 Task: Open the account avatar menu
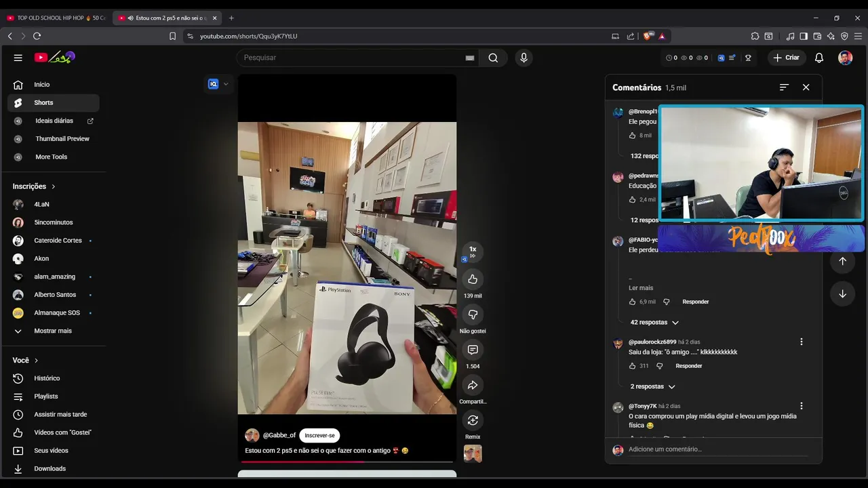click(x=845, y=58)
